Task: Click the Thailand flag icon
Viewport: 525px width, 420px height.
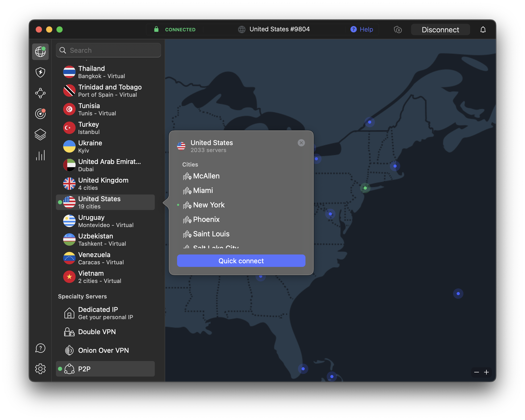Action: pyautogui.click(x=69, y=72)
